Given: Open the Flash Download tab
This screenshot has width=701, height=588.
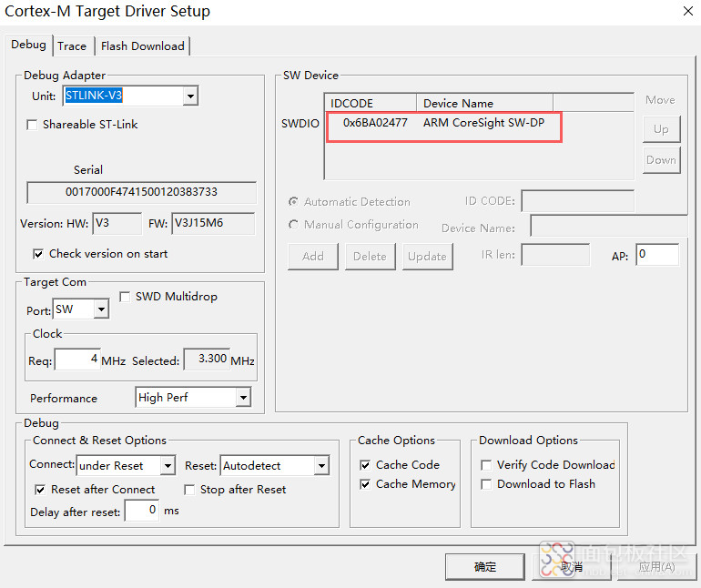Looking at the screenshot, I should coord(142,46).
